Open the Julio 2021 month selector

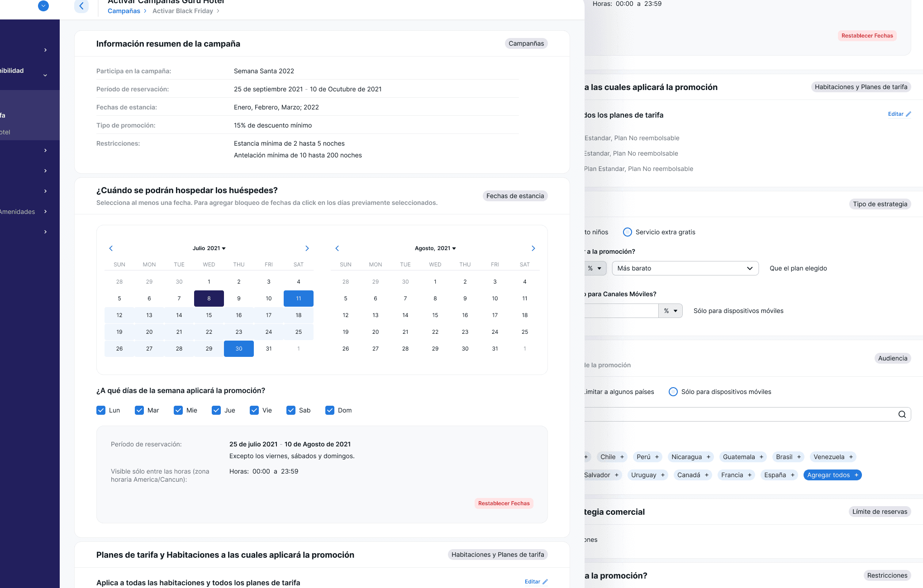pyautogui.click(x=209, y=248)
